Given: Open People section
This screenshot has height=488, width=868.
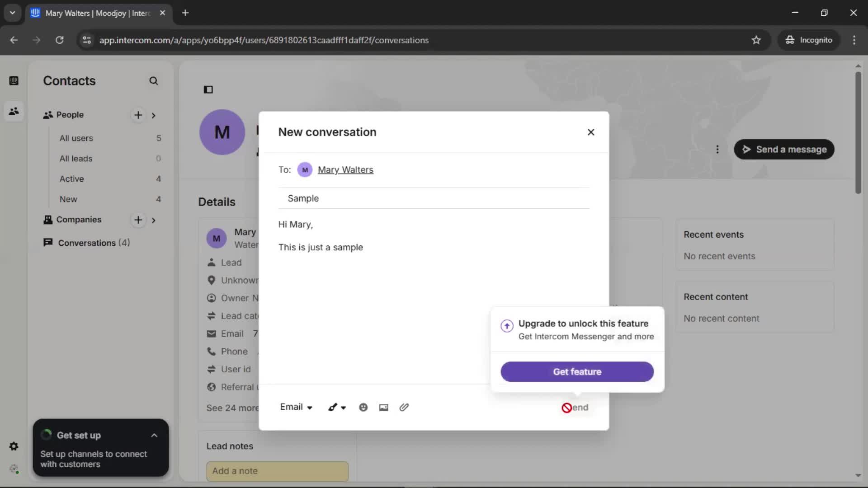Looking at the screenshot, I should pos(70,115).
